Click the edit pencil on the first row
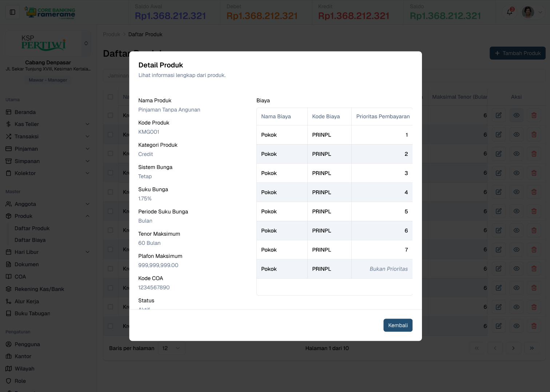This screenshot has height=392, width=550. coord(498,115)
